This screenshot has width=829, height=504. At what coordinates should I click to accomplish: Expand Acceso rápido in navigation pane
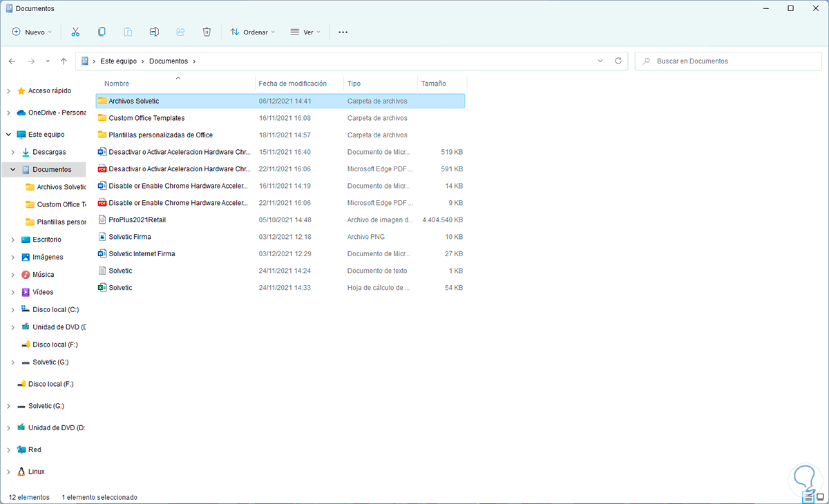point(8,90)
